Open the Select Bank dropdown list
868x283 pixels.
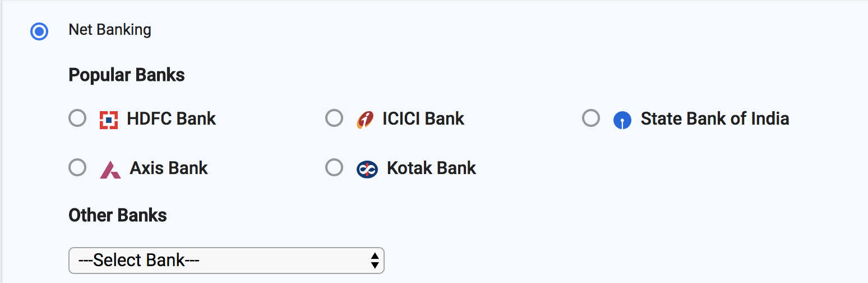point(227,261)
